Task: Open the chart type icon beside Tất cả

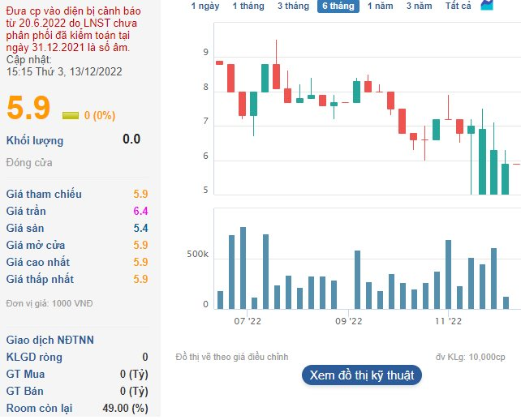Action: click(486, 6)
